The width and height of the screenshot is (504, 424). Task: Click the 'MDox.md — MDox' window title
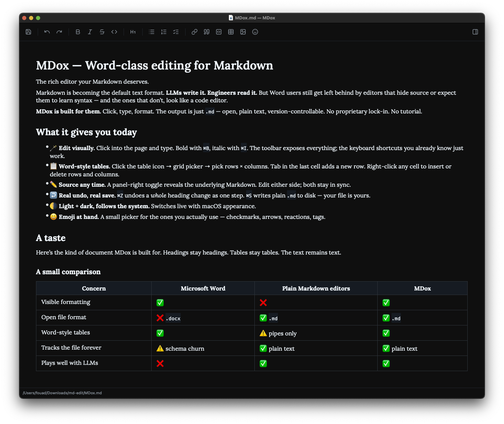pos(255,18)
